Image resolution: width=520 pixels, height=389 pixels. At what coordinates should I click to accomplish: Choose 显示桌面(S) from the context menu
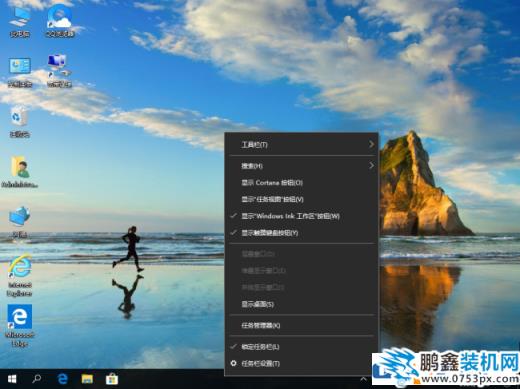pos(301,304)
